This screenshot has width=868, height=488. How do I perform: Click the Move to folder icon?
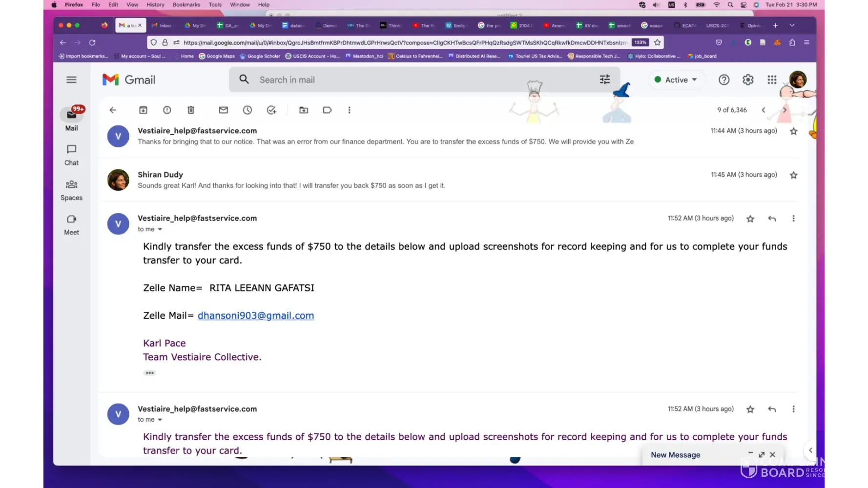[304, 110]
